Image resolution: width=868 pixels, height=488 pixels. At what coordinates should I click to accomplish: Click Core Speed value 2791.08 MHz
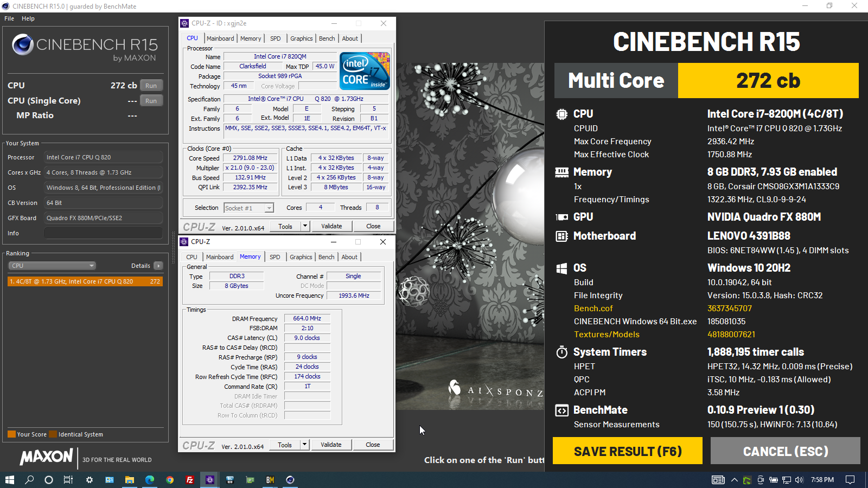click(250, 158)
